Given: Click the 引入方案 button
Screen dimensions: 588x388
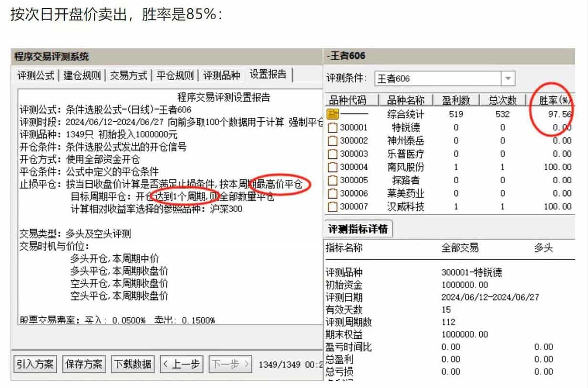Looking at the screenshot, I should [x=35, y=364].
